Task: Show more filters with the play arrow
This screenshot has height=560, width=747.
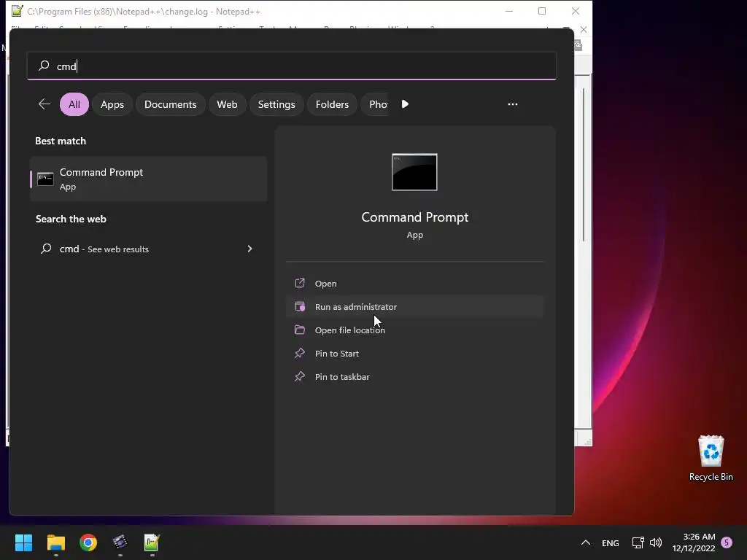Action: [x=405, y=104]
